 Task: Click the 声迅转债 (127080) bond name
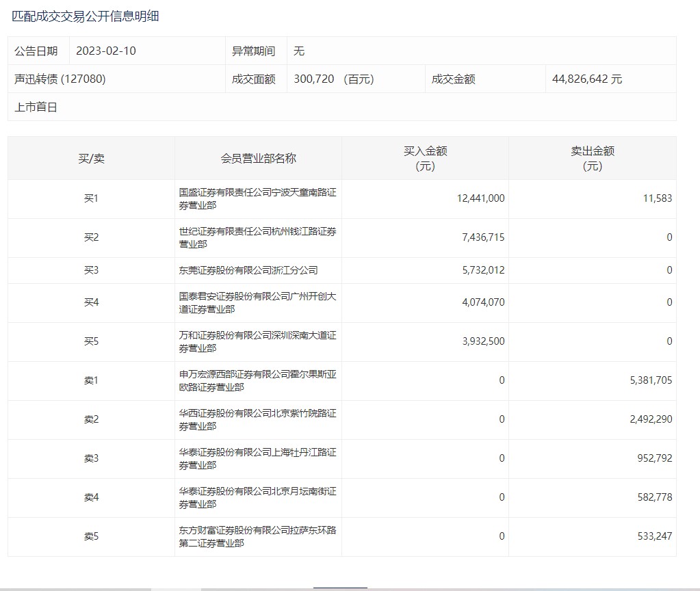point(60,79)
